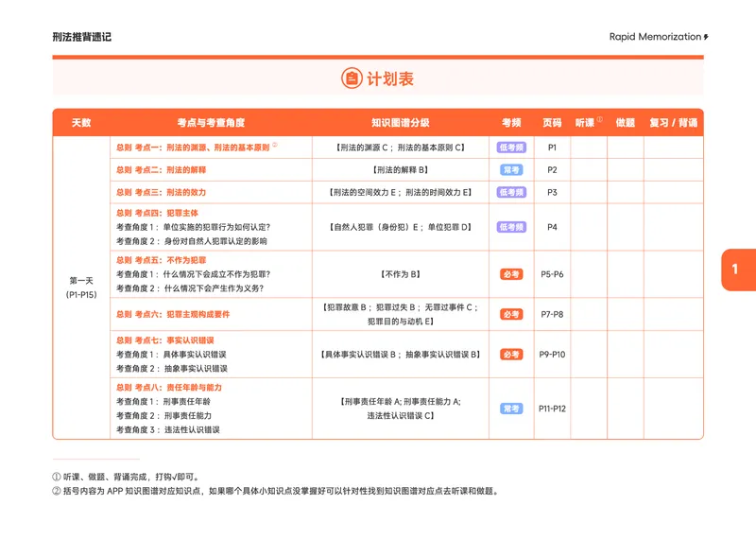Click the page code P4

[552, 227]
